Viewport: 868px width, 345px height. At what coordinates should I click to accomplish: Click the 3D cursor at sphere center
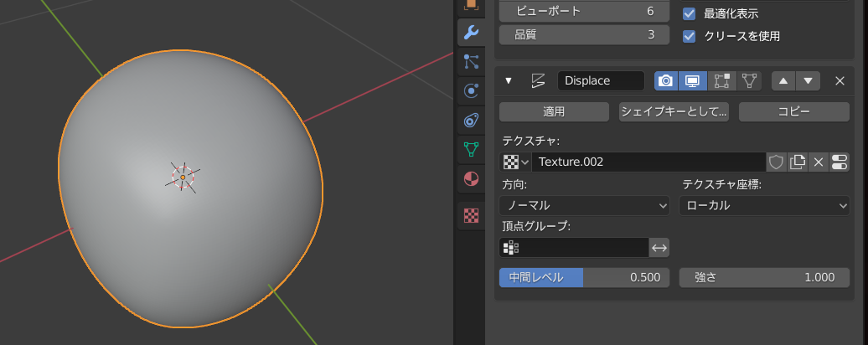[x=183, y=177]
